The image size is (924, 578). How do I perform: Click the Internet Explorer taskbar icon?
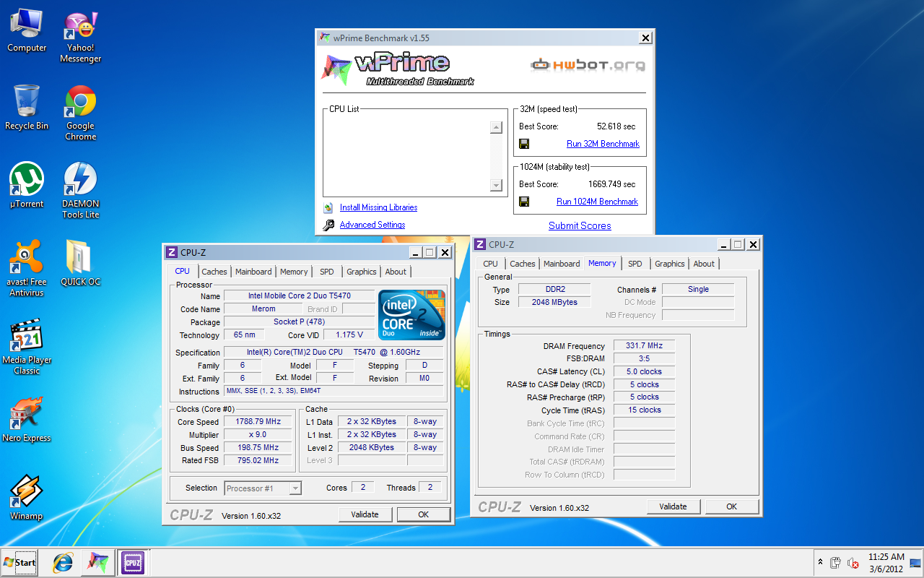coord(63,562)
